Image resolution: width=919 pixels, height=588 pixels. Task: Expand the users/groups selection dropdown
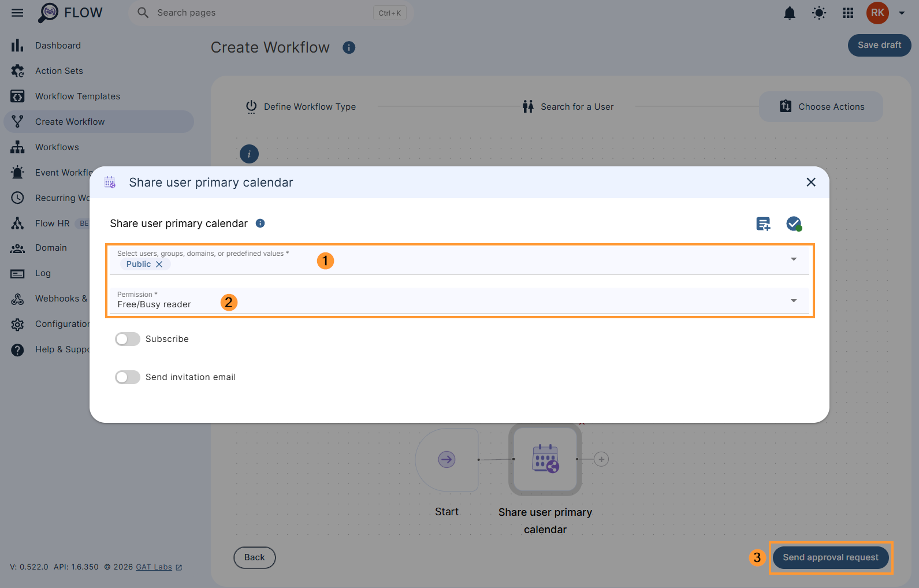point(794,259)
